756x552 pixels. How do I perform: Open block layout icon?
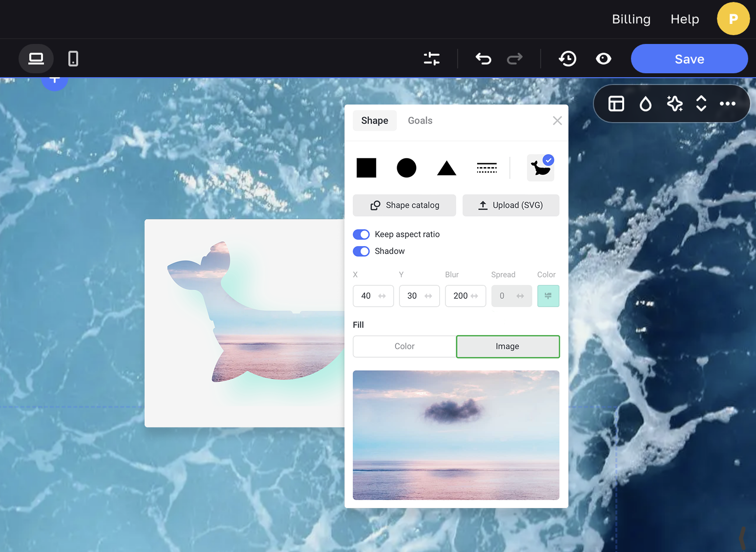click(616, 104)
